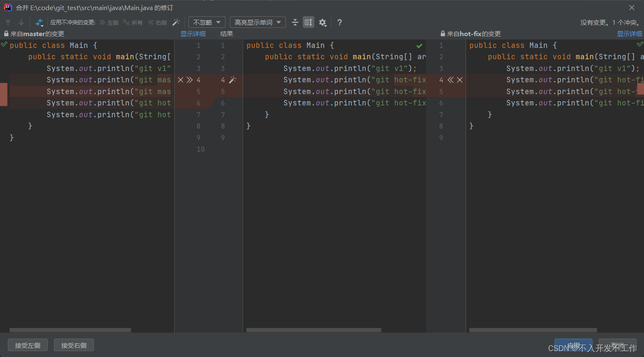Click line number 9 in hot-fix gutter
Screen dimensions: 644x357
click(x=441, y=138)
